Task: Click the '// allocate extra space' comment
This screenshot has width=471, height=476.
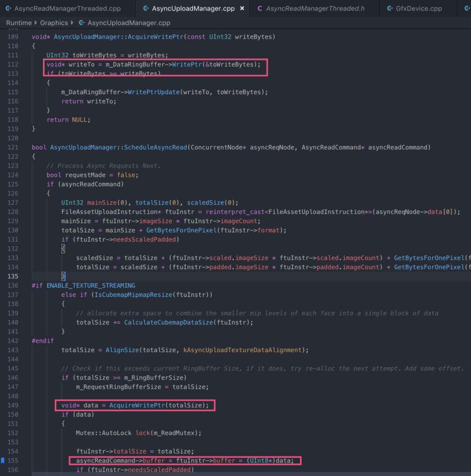Action: 257,313
